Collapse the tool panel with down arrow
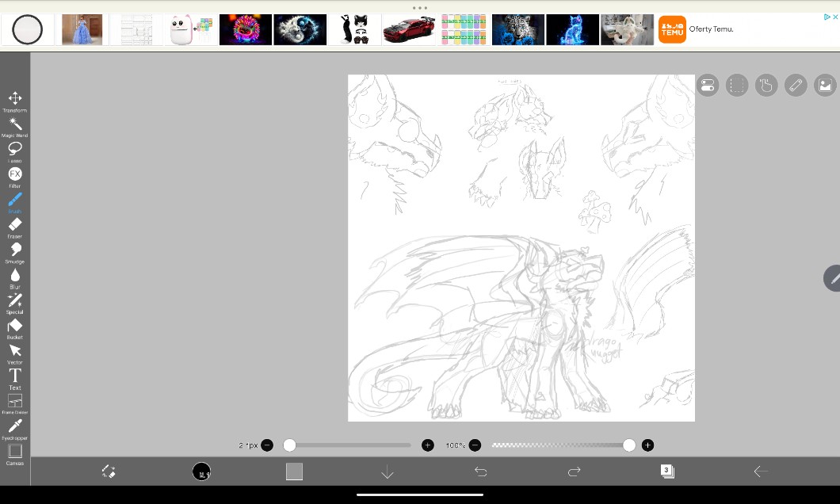This screenshot has width=840, height=504. (x=388, y=472)
